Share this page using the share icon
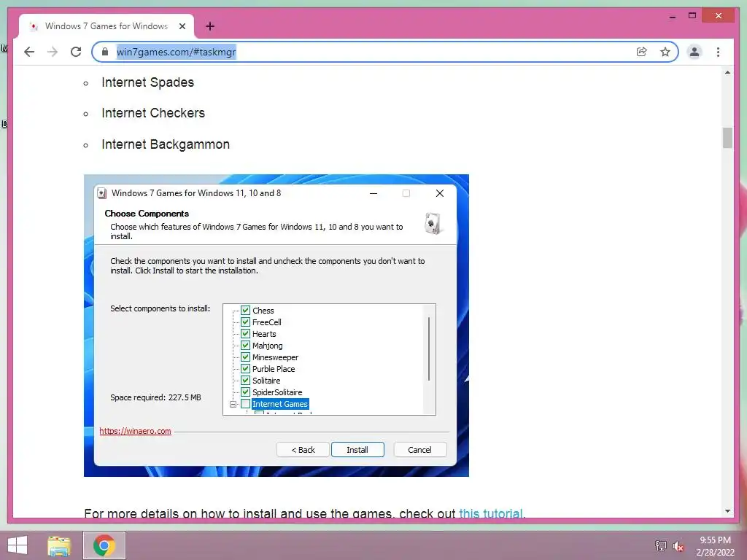747x560 pixels. point(642,52)
